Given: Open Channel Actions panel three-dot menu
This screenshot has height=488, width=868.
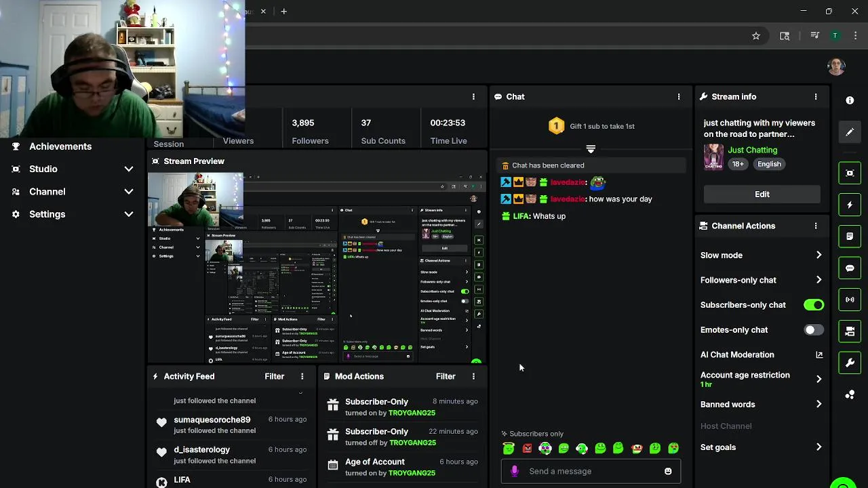Looking at the screenshot, I should click(x=816, y=226).
